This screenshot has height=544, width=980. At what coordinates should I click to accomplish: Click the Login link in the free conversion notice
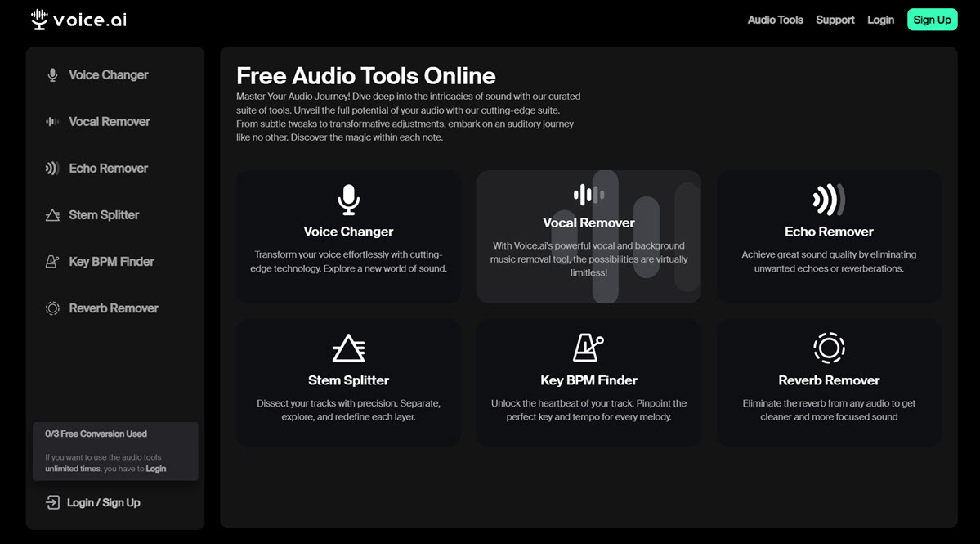[155, 468]
